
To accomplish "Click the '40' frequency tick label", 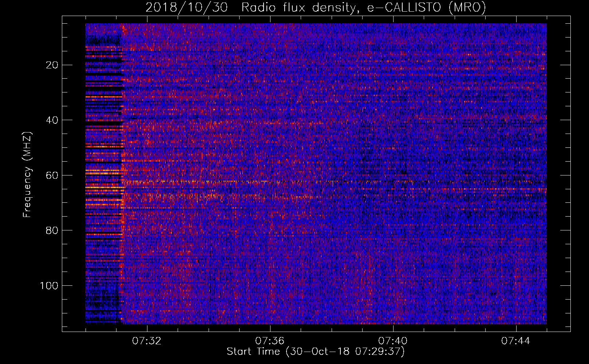I will click(52, 120).
